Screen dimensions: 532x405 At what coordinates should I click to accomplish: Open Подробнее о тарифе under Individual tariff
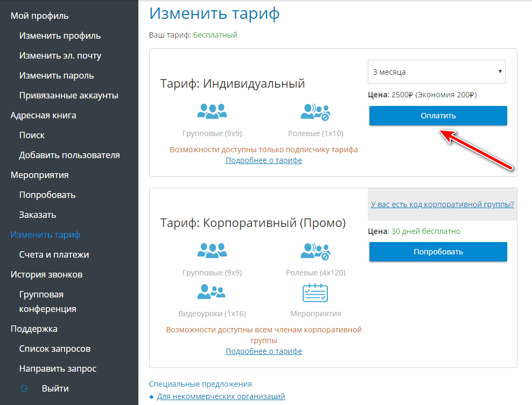(264, 160)
